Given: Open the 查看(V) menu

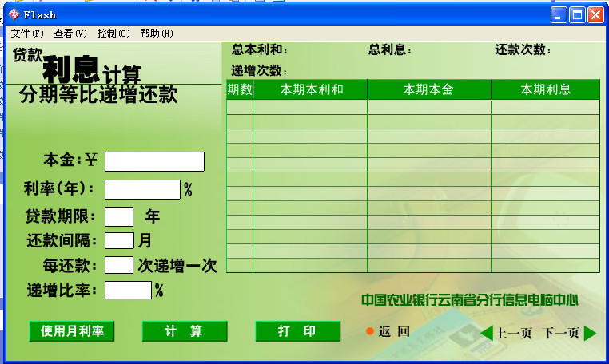Looking at the screenshot, I should click(x=70, y=34).
